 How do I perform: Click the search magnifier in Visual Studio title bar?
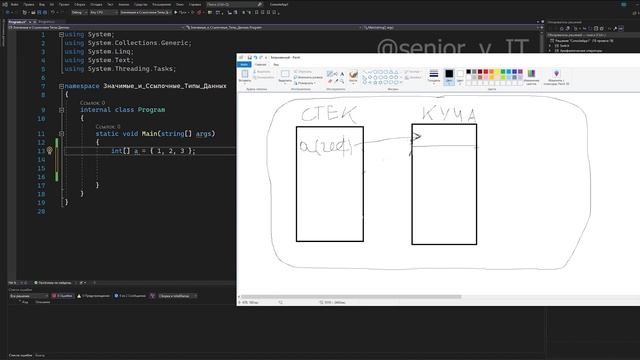[260, 4]
